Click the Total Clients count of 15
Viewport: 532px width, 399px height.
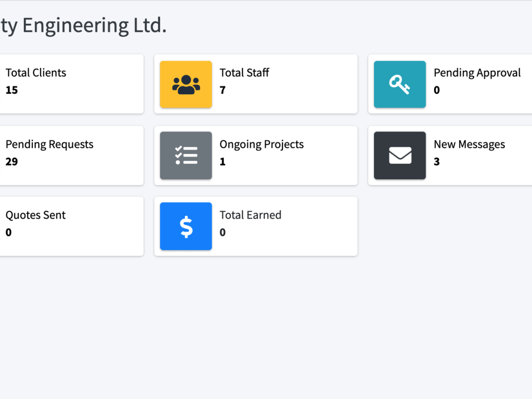coord(11,90)
